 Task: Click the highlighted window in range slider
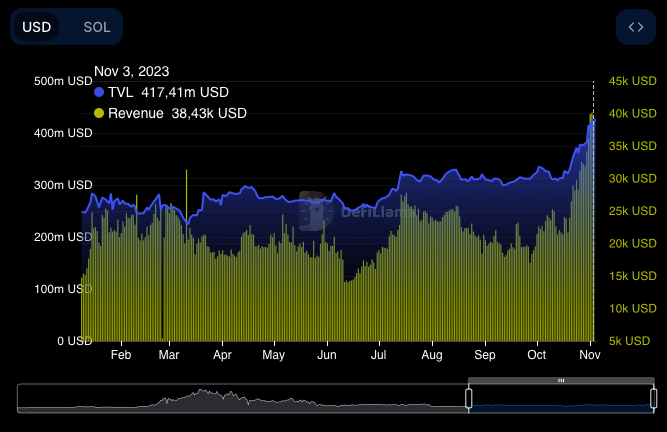560,399
